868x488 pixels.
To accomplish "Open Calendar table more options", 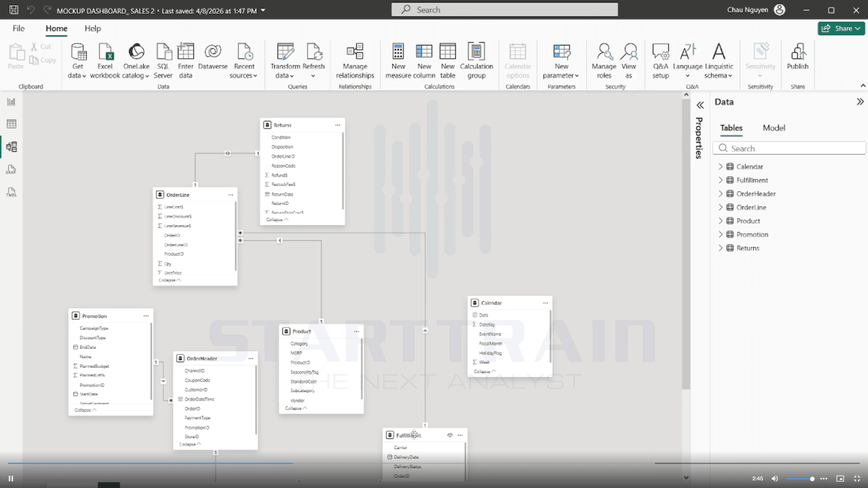I will click(x=545, y=303).
